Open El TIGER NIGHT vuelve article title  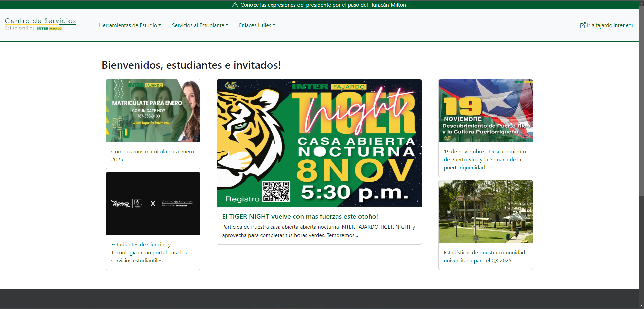(x=300, y=216)
